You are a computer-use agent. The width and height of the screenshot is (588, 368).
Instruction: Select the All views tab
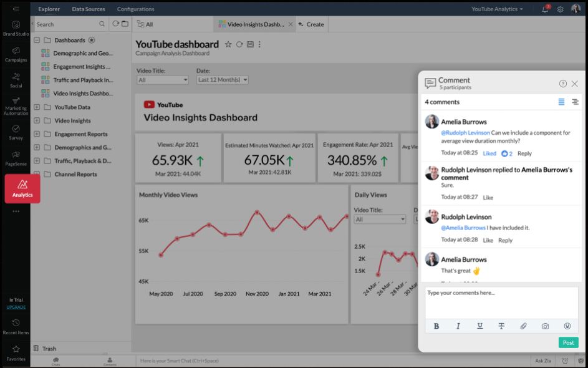[145, 24]
